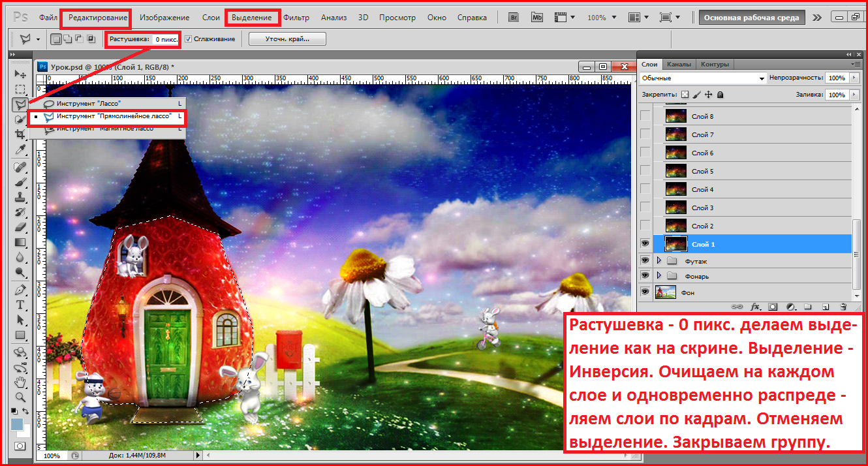
Task: Lock all layer attributes
Action: pyautogui.click(x=720, y=95)
